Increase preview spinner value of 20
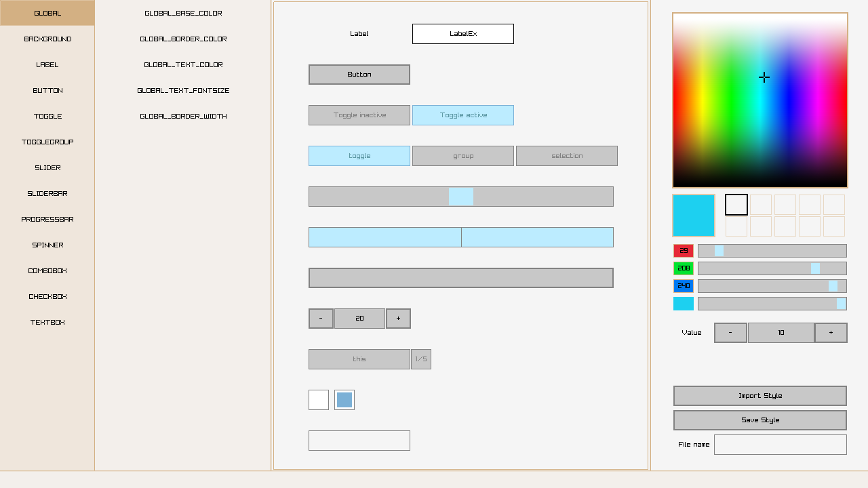 [x=398, y=319]
